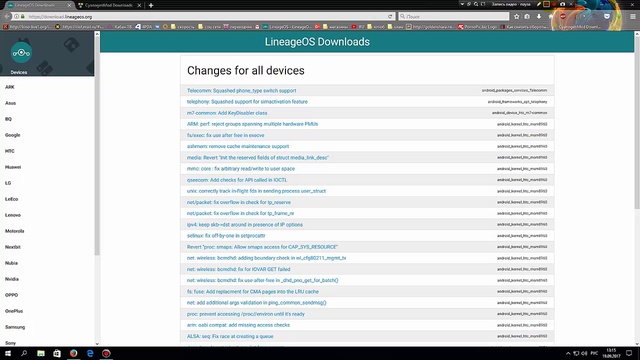Open Windows Start menu
This screenshot has height=360, width=640.
[8, 353]
